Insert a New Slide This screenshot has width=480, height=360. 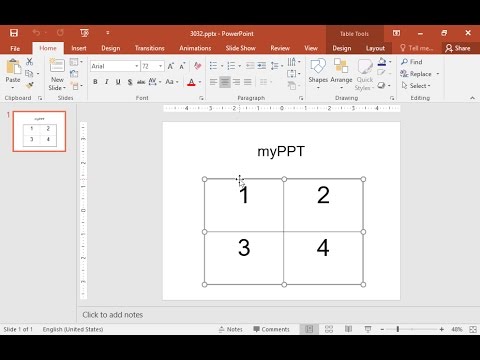[x=57, y=74]
